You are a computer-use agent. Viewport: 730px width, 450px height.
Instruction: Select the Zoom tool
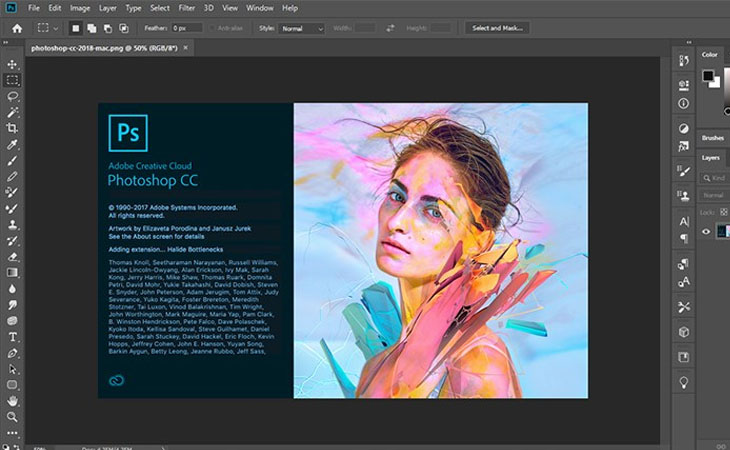[x=12, y=416]
